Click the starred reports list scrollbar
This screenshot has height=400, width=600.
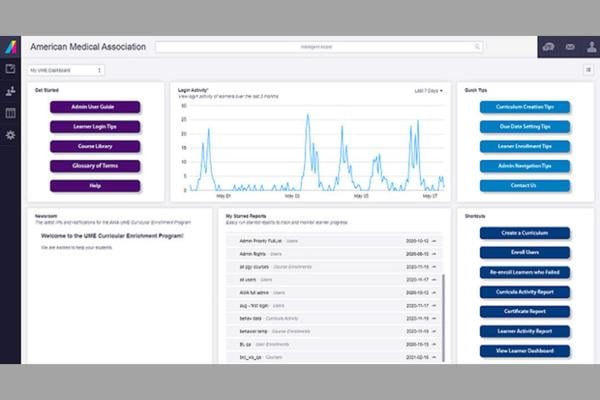click(443, 318)
